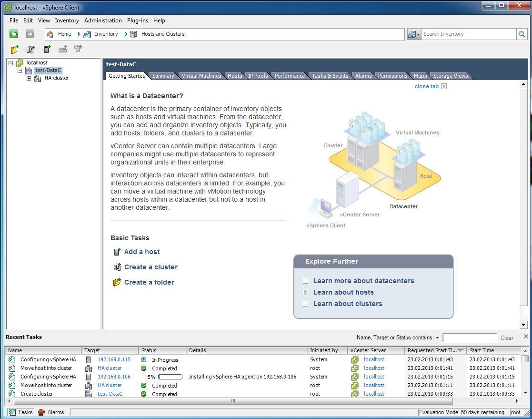532x419 pixels.
Task: Open the Tasks & Events tab
Action: coord(330,76)
